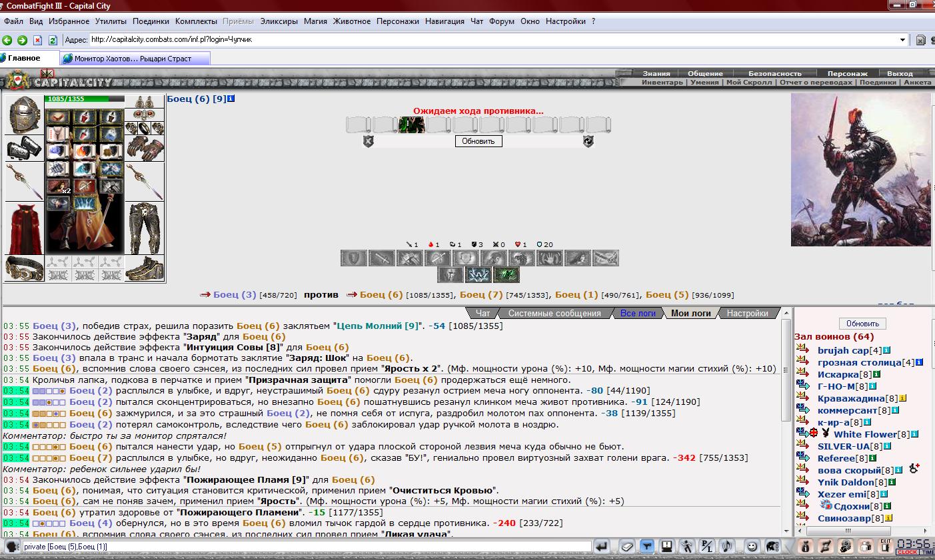This screenshot has width=935, height=560.
Task: Click the helmet equipment slot
Action: 25,115
